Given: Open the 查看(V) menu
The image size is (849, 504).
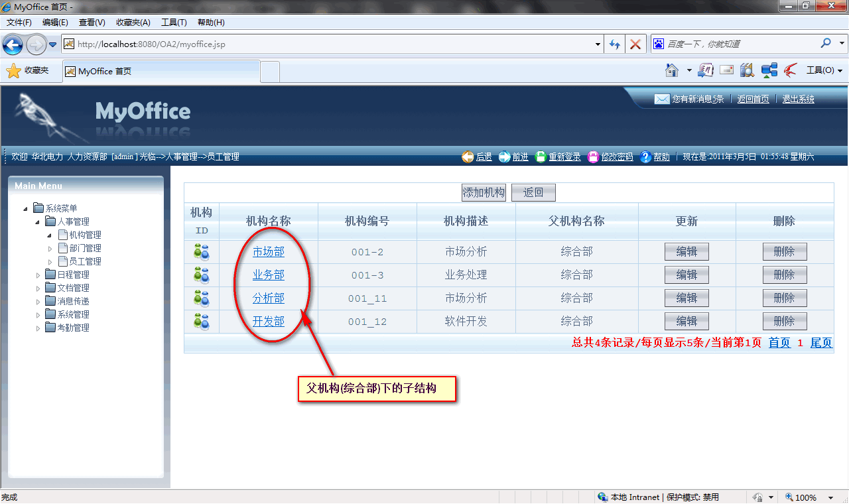Looking at the screenshot, I should (92, 23).
